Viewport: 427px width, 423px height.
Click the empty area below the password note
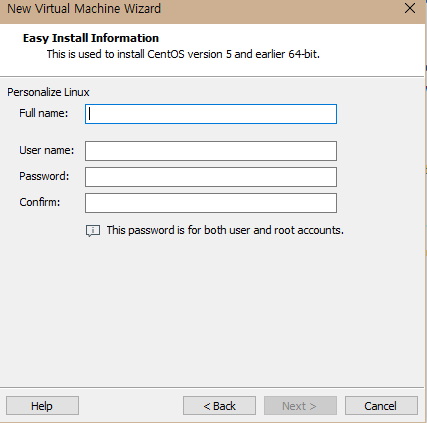pos(212,310)
